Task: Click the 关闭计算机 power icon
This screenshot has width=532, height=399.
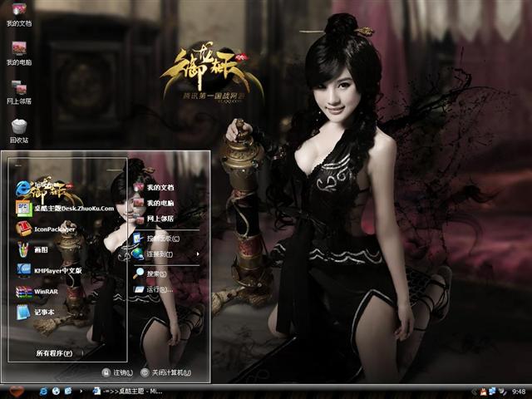Action: tap(145, 372)
